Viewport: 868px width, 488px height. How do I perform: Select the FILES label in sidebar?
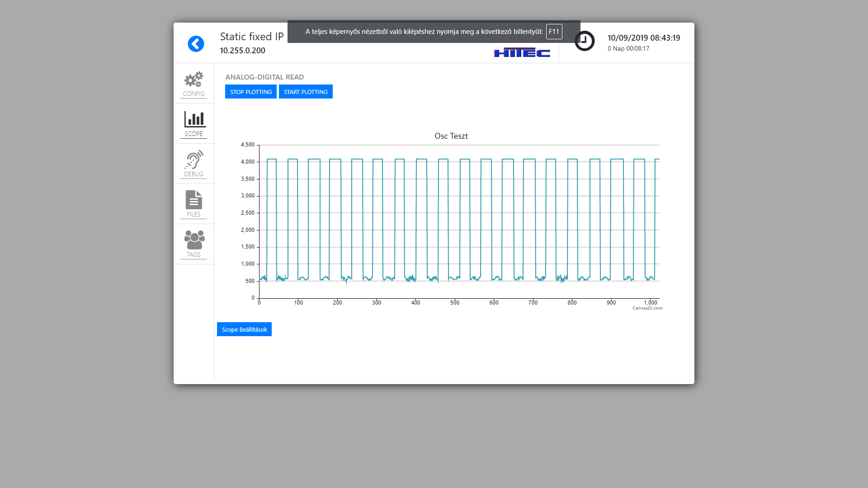point(193,214)
